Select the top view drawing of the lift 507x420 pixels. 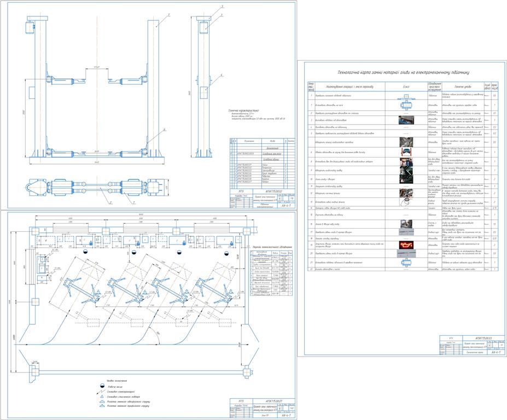coord(96,189)
